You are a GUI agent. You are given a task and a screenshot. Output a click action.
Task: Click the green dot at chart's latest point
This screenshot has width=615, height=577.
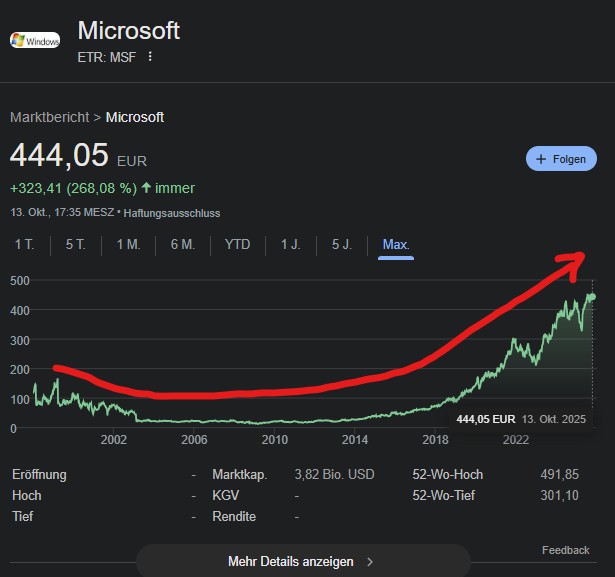click(x=592, y=297)
